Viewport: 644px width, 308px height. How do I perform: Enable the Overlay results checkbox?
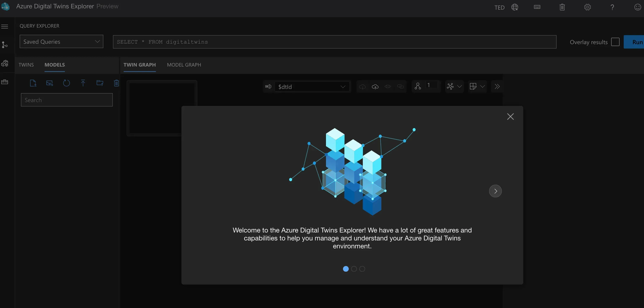pos(615,42)
